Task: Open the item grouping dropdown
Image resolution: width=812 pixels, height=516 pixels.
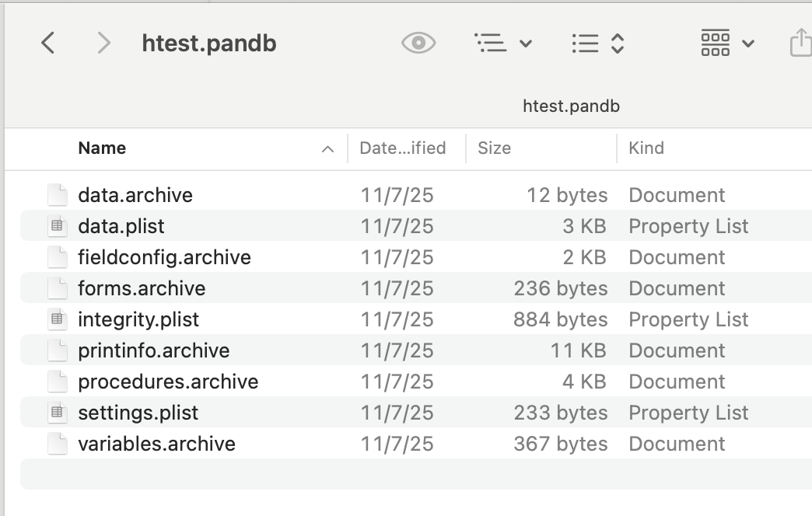Action: 727,43
